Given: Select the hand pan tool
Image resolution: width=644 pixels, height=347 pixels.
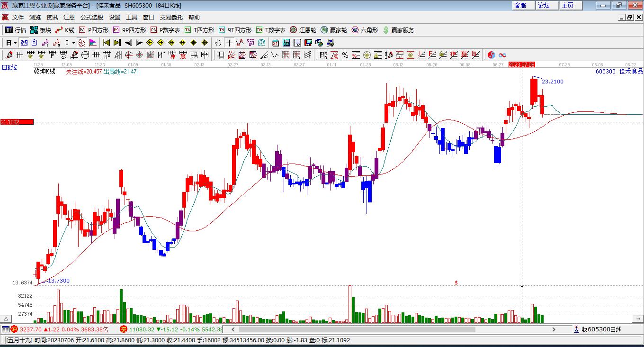Looking at the screenshot, I should (218, 43).
